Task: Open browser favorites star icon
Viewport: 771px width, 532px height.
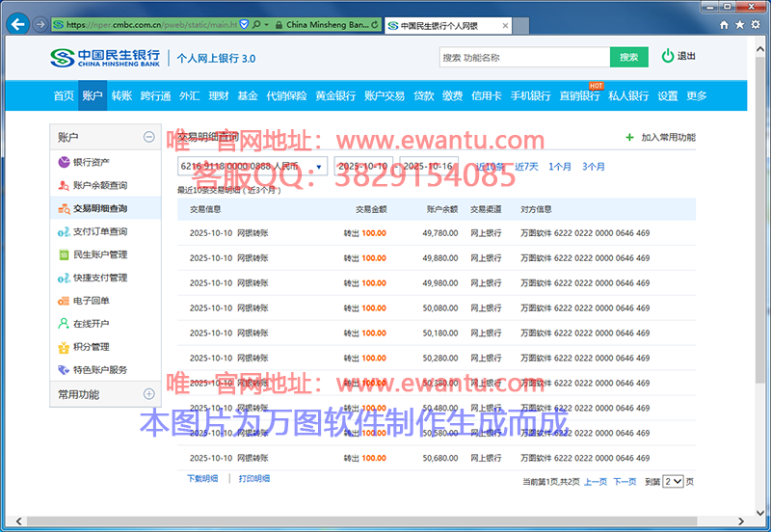Action: point(739,25)
